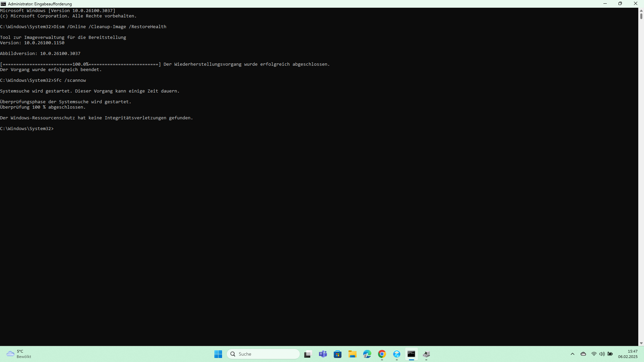Open the clock and date panel
The width and height of the screenshot is (644, 362).
point(628,354)
